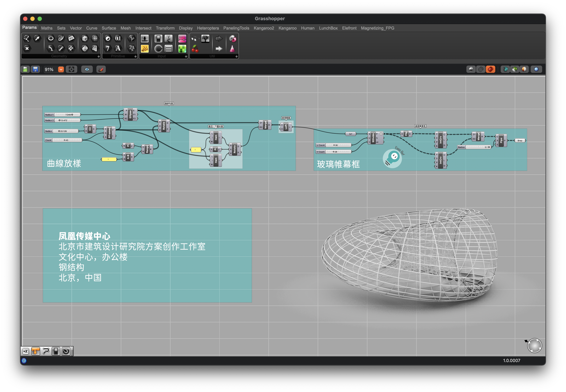Open file using green folder icon
This screenshot has height=392, width=566.
click(25, 69)
